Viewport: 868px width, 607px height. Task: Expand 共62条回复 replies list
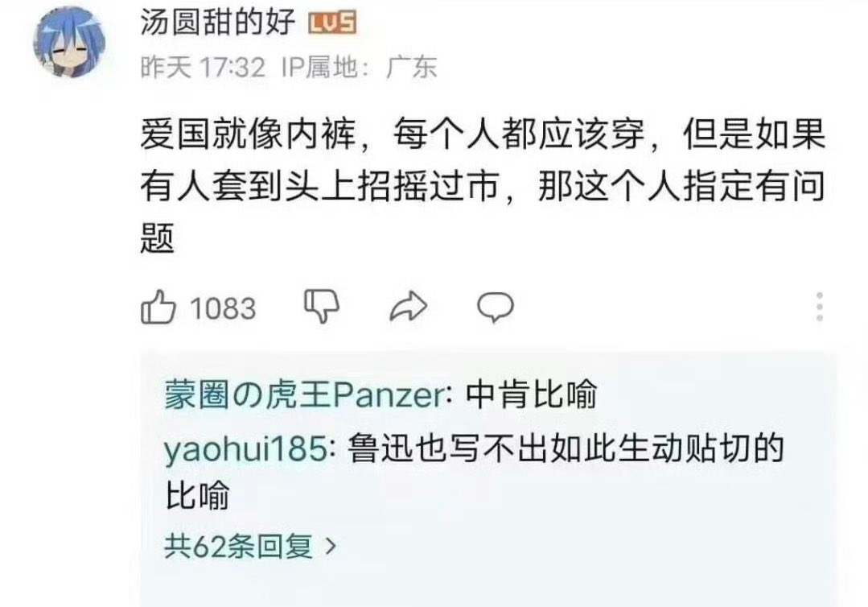pyautogui.click(x=250, y=546)
